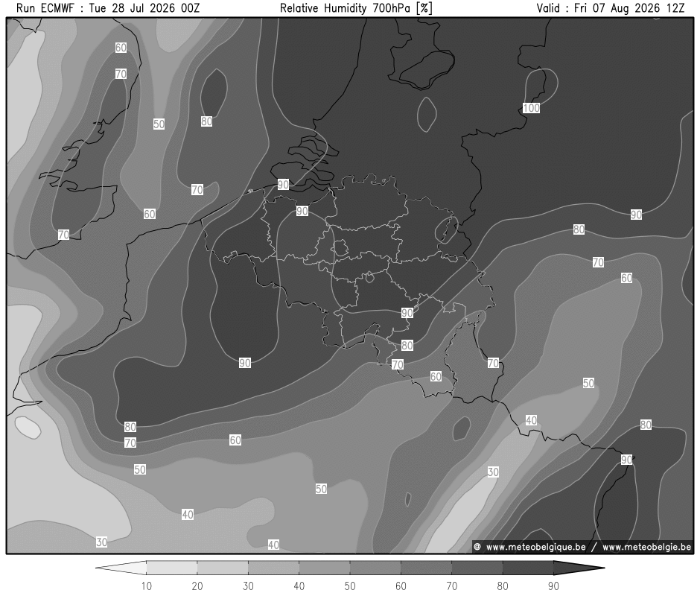
Task: Select the 80–90 legend color segment
Action: (x=528, y=568)
